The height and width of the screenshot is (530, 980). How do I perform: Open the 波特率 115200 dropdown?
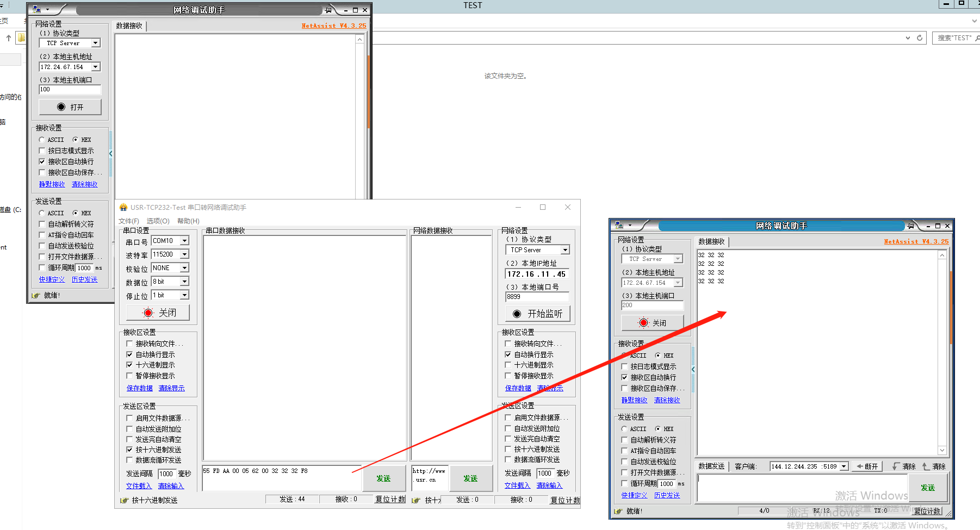pyautogui.click(x=184, y=254)
